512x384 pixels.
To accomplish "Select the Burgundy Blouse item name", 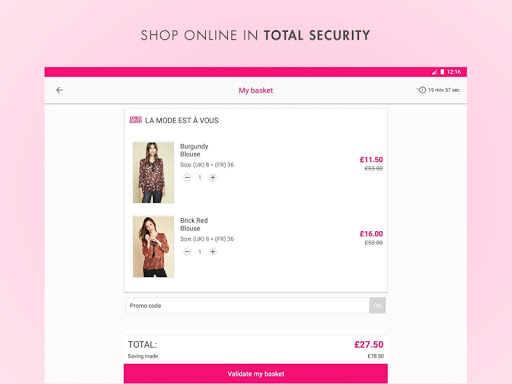I will pyautogui.click(x=194, y=150).
